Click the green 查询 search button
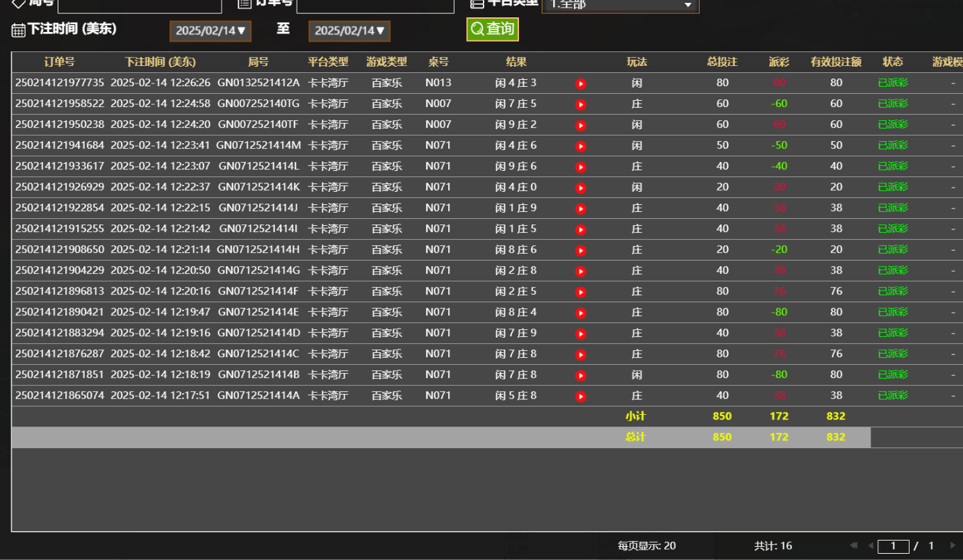The image size is (963, 560). (492, 29)
